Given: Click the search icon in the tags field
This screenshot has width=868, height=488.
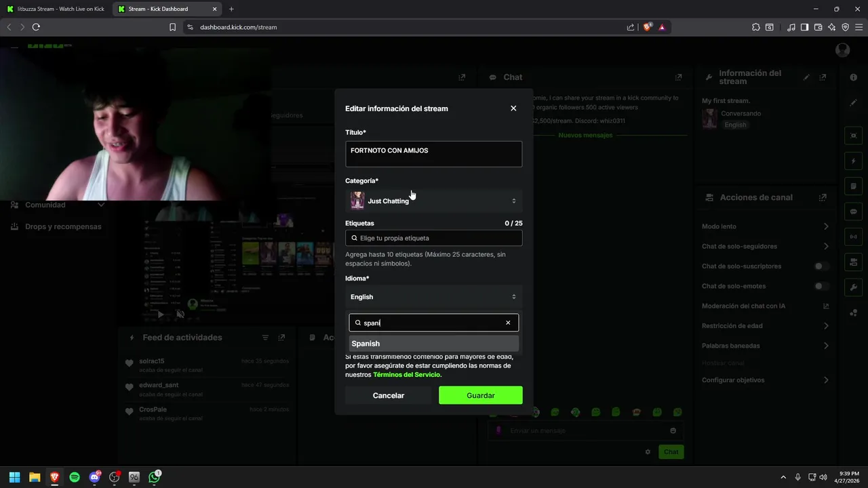Looking at the screenshot, I should pyautogui.click(x=354, y=238).
